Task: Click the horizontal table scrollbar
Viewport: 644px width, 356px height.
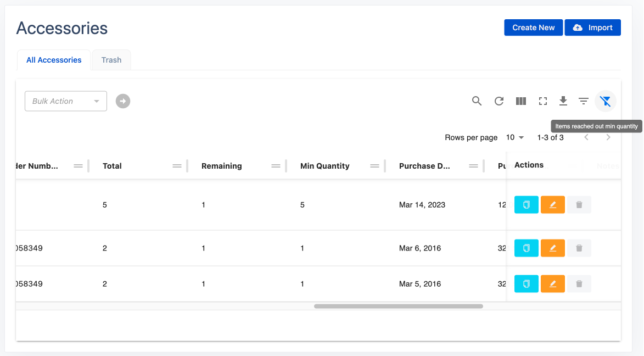Action: [x=398, y=306]
